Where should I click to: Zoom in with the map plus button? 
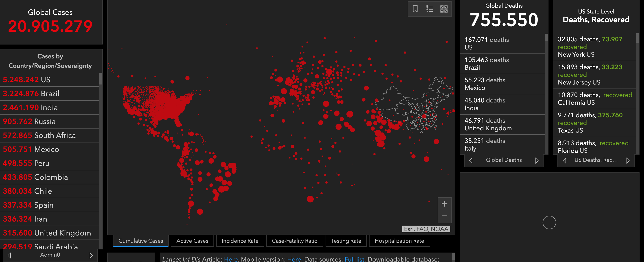click(444, 204)
